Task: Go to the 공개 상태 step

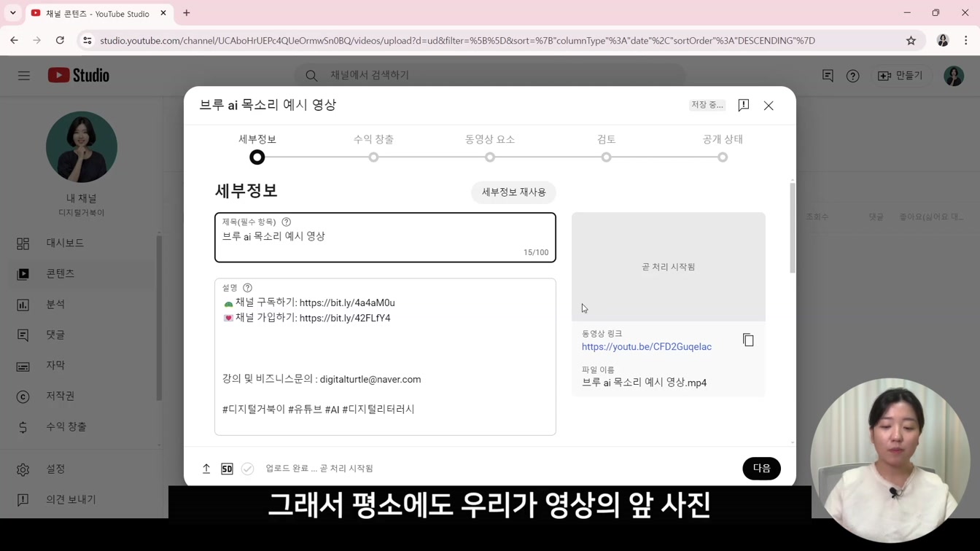Action: (723, 148)
